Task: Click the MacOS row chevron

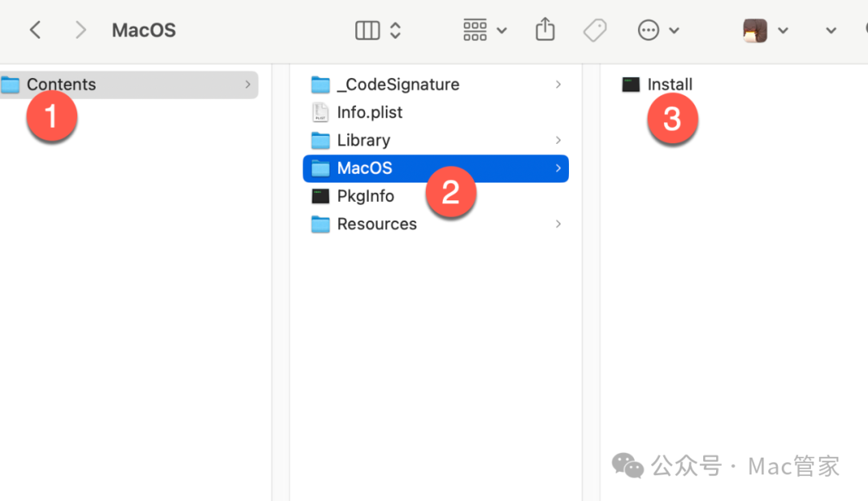Action: click(558, 168)
